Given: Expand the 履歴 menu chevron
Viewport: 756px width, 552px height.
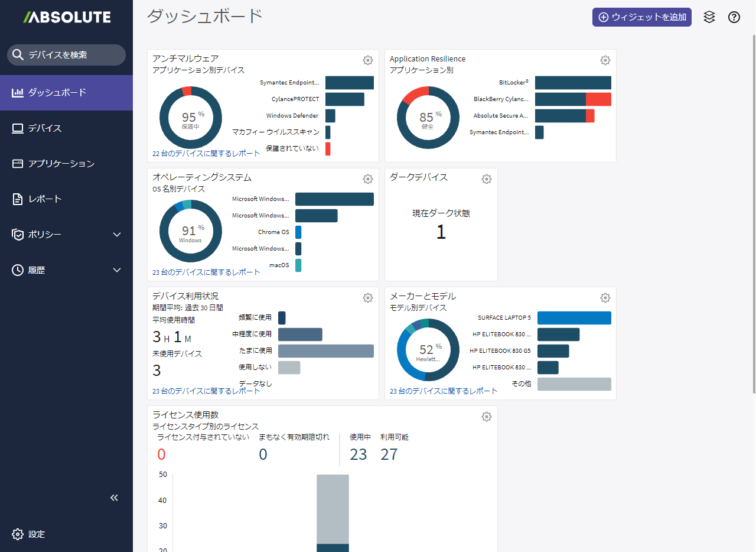Looking at the screenshot, I should point(117,270).
